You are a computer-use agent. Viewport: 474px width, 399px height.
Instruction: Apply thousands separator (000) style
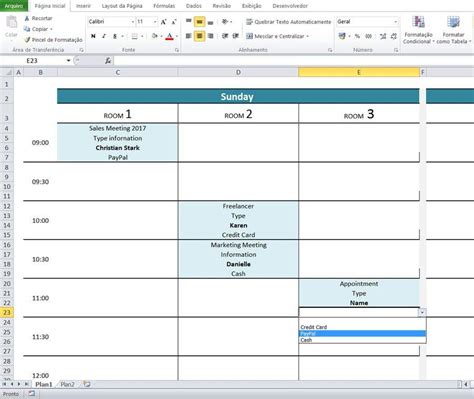tap(369, 36)
